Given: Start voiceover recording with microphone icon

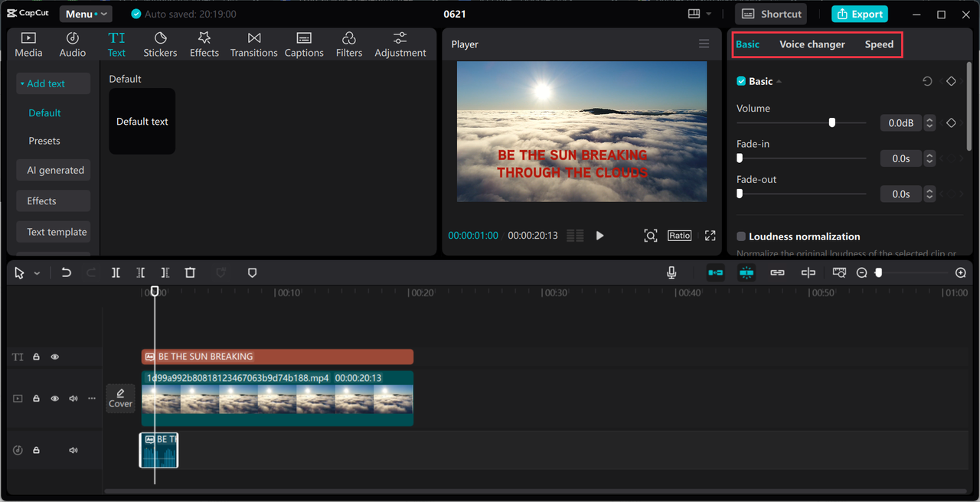Looking at the screenshot, I should point(671,272).
